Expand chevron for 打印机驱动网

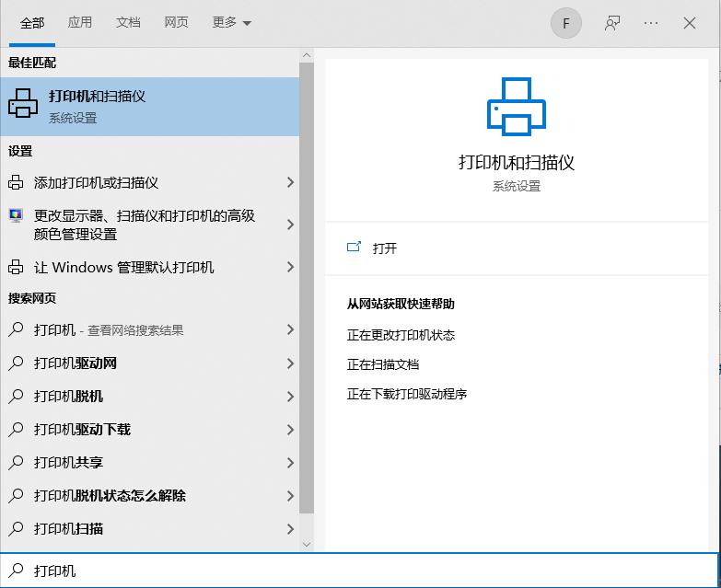(x=290, y=363)
